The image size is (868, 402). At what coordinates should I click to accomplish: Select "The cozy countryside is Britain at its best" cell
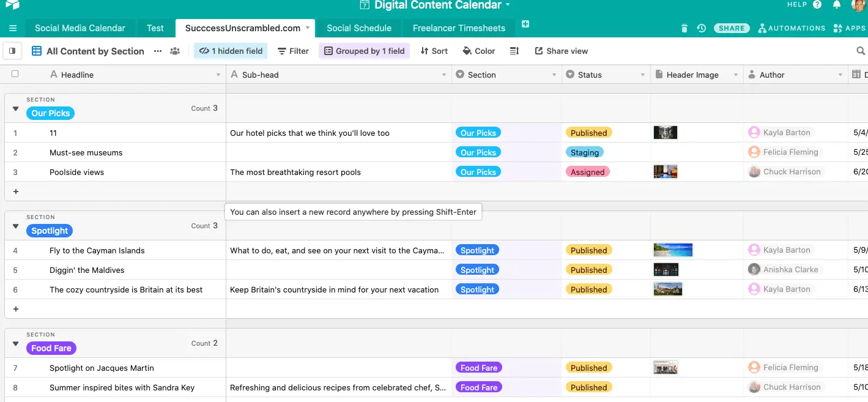pos(126,290)
